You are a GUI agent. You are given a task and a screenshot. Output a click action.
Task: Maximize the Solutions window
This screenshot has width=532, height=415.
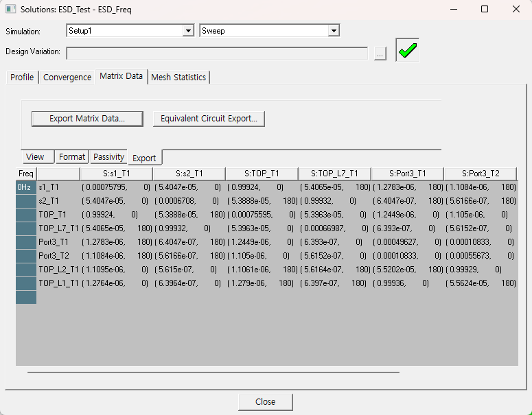485,10
